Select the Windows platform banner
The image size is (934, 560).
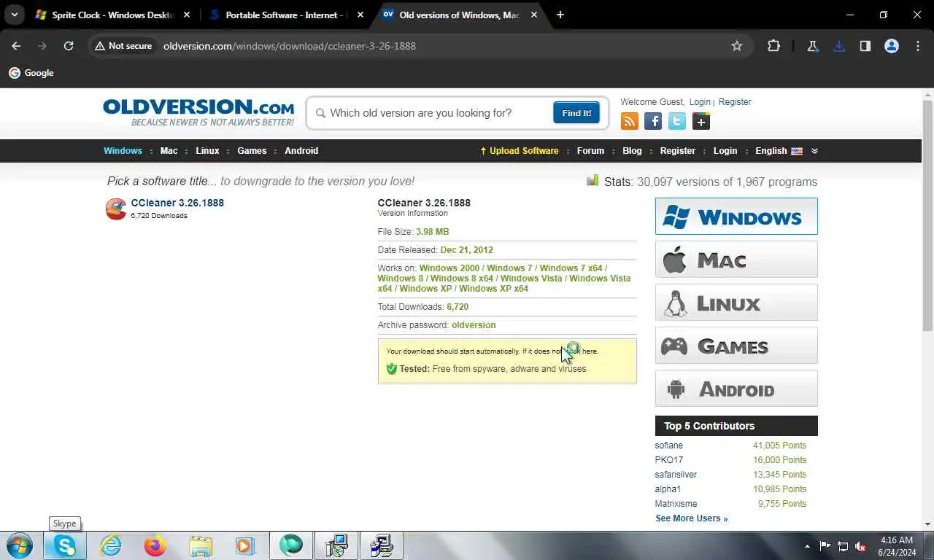(736, 217)
